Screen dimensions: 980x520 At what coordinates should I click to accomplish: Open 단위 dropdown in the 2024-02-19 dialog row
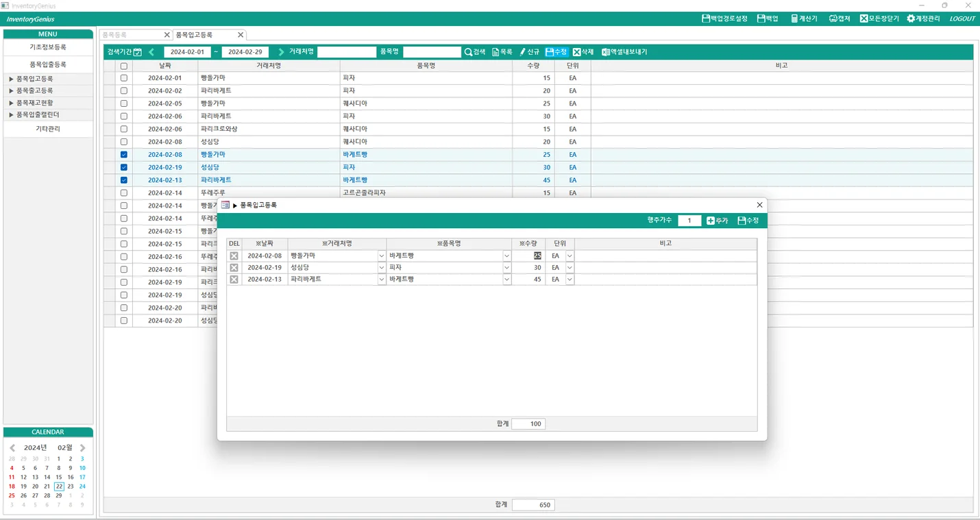click(x=569, y=268)
